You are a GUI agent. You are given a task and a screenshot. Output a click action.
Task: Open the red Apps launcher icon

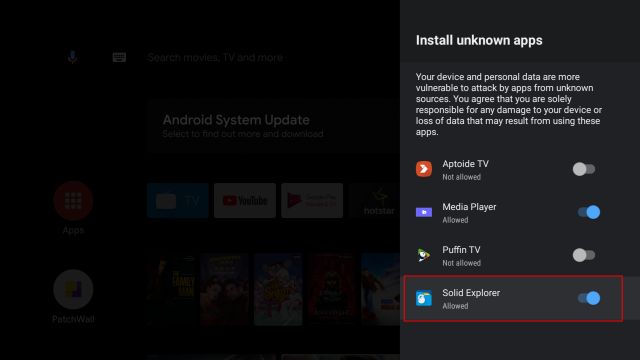(x=73, y=201)
